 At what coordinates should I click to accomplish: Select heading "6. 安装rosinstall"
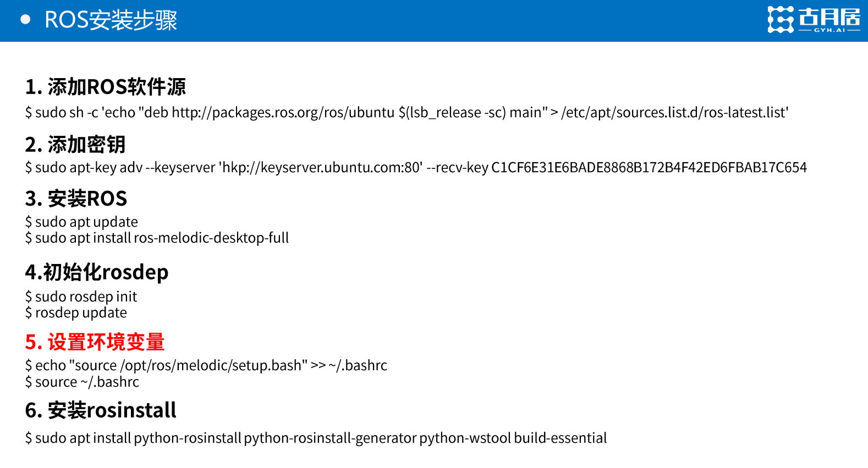click(x=101, y=410)
